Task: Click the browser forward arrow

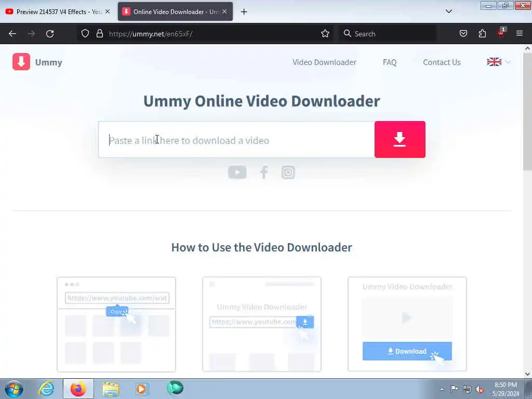Action: (31, 34)
